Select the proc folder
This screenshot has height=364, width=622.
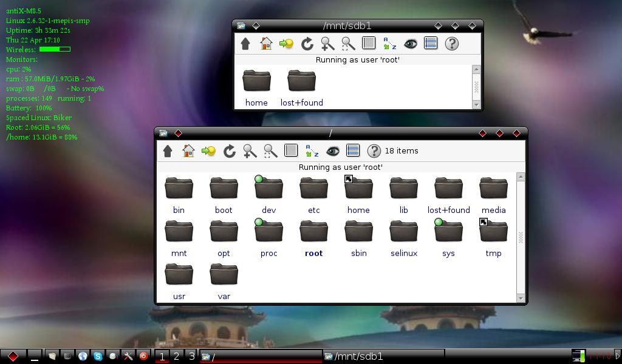tap(268, 238)
